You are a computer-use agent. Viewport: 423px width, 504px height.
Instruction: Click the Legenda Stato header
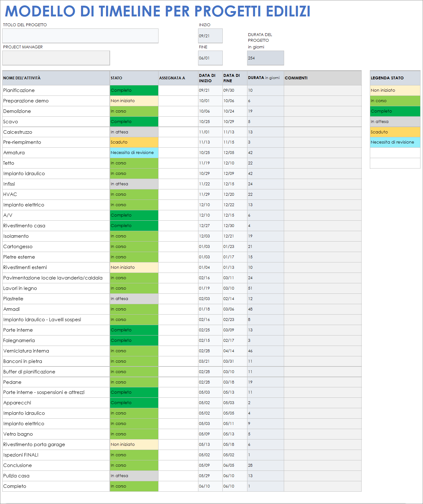click(x=395, y=78)
